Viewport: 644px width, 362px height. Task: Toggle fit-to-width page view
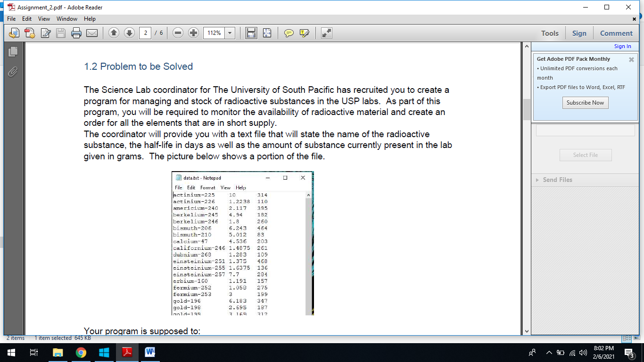click(251, 33)
